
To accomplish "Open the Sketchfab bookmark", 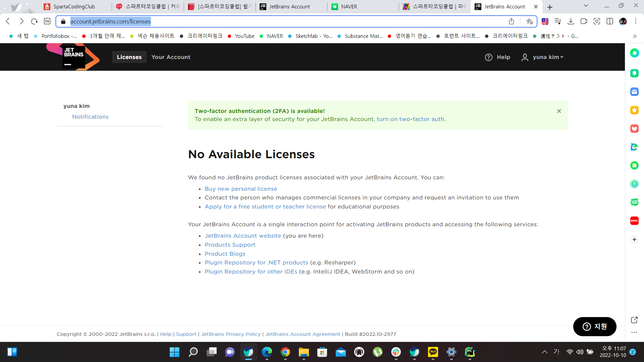I will (x=310, y=36).
